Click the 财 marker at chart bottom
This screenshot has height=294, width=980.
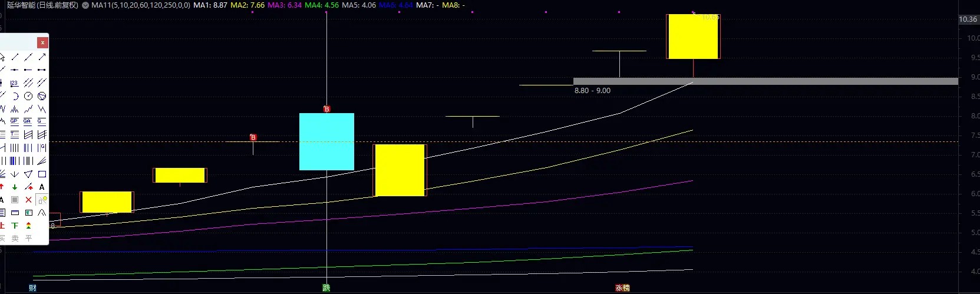(33, 288)
